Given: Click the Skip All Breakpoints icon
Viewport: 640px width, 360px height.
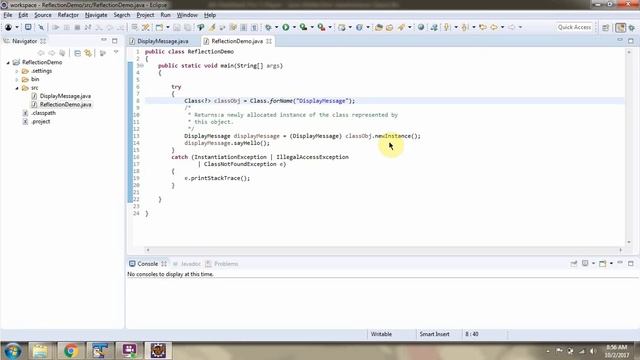Looking at the screenshot, I should [41, 27].
